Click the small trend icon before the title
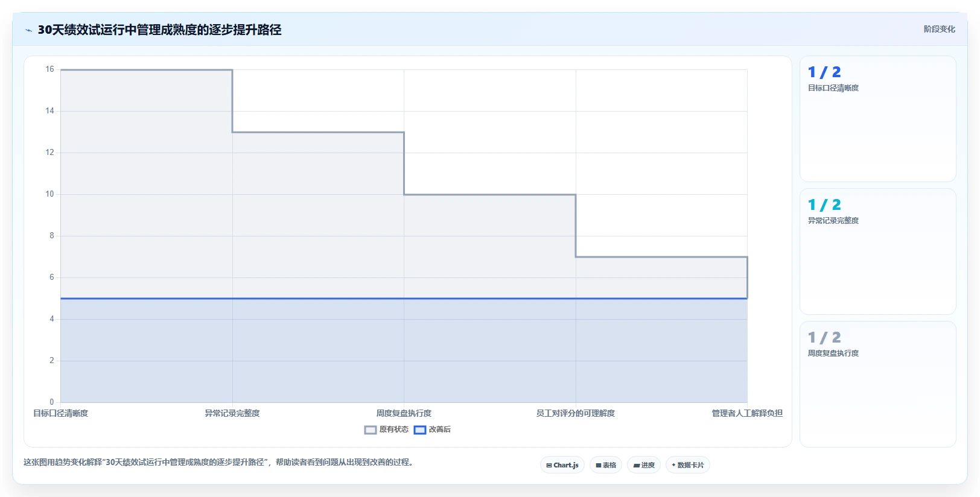This screenshot has height=497, width=980. pos(28,30)
